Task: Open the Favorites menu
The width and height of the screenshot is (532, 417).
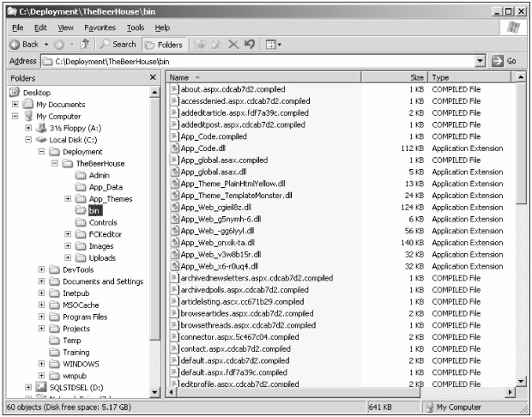Action: coord(100,27)
